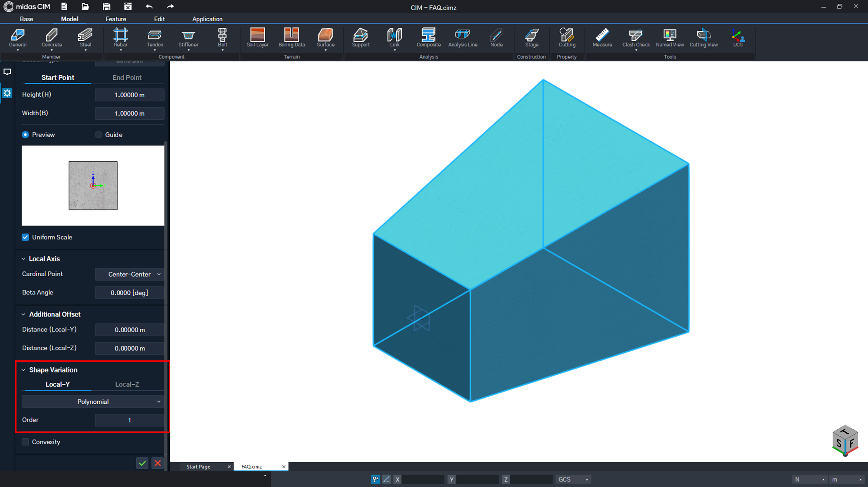Click the Cutting View tool

(704, 38)
